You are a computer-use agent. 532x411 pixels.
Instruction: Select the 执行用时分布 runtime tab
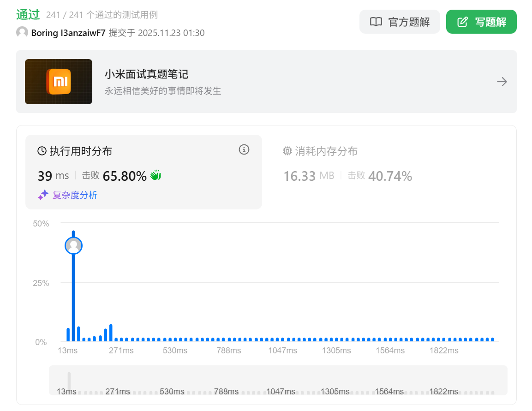click(x=143, y=172)
